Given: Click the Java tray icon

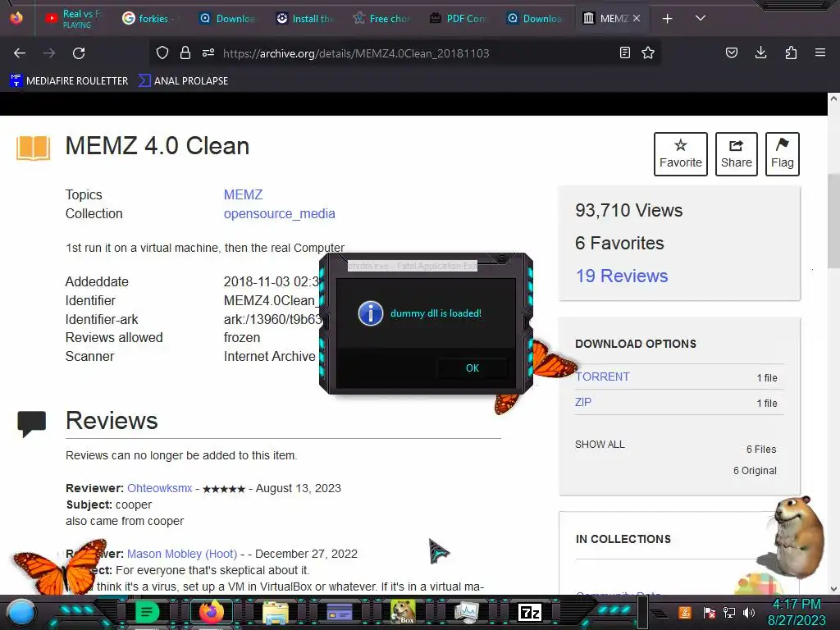Looking at the screenshot, I should point(684,612).
